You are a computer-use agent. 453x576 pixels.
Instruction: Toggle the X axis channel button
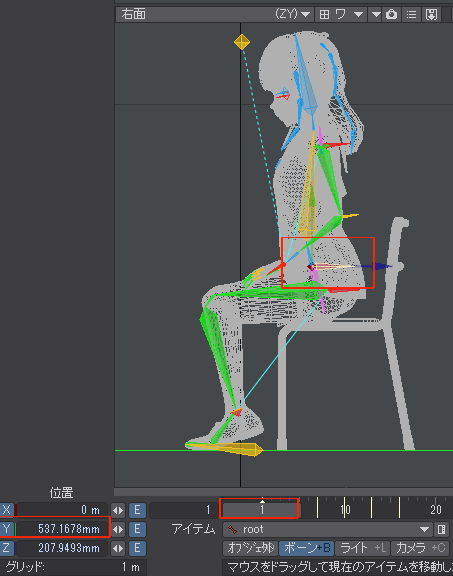coord(7,510)
